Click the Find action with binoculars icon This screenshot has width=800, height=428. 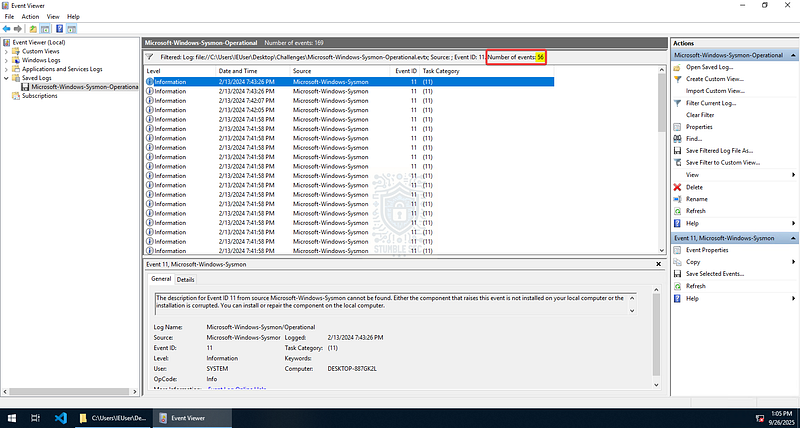[694, 139]
